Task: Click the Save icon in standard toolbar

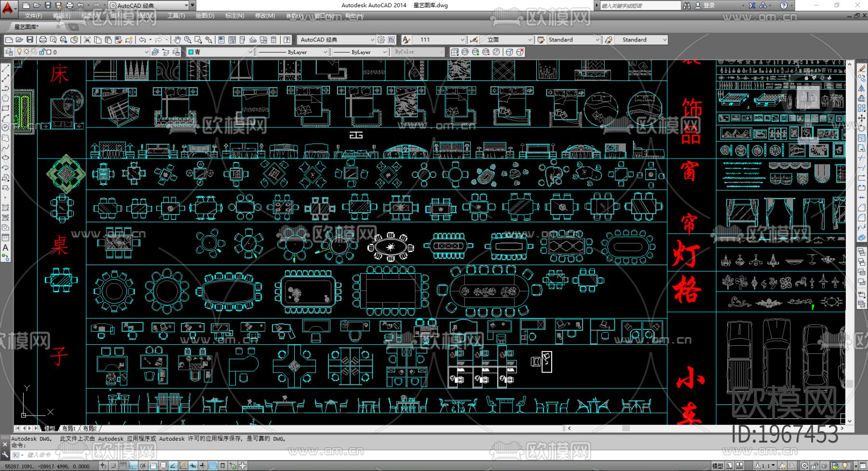Action: point(30,40)
